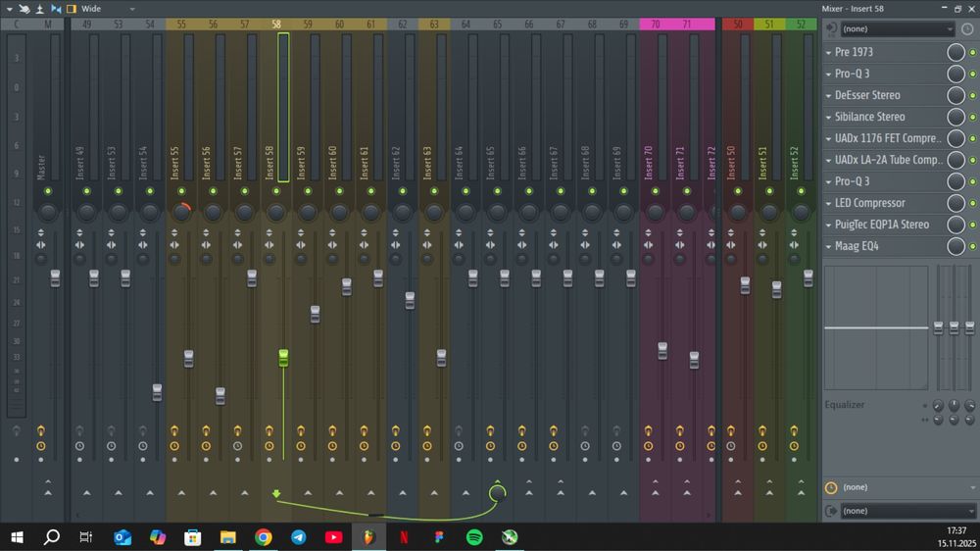Open the mixer options menu arrow
This screenshot has height=551, width=980.
[x=9, y=9]
